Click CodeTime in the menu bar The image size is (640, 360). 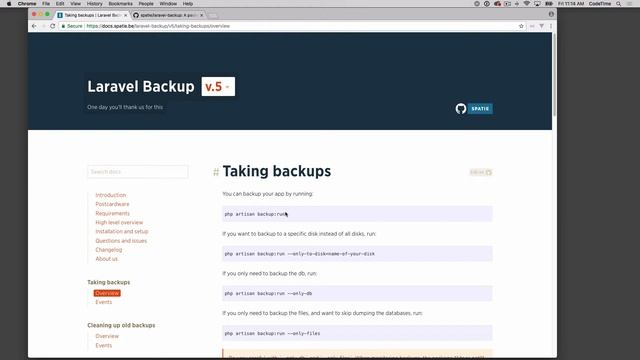coord(600,4)
